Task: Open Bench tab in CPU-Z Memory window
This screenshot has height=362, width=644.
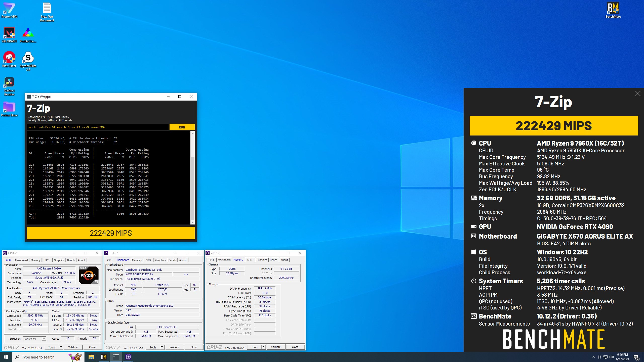Action: coord(273,260)
